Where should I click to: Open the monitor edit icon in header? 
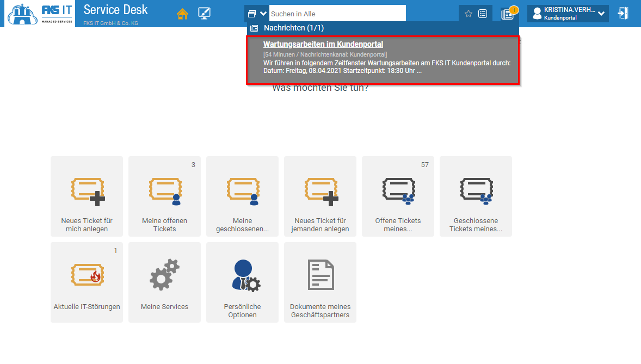tap(205, 14)
